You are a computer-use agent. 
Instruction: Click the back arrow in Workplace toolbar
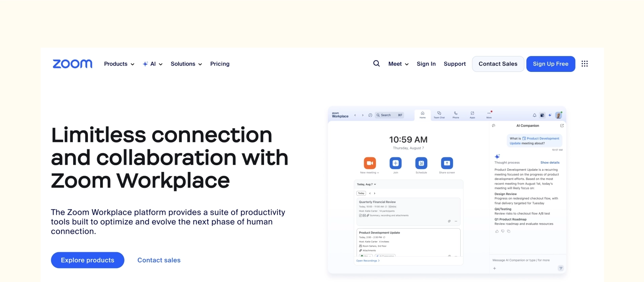coord(355,115)
